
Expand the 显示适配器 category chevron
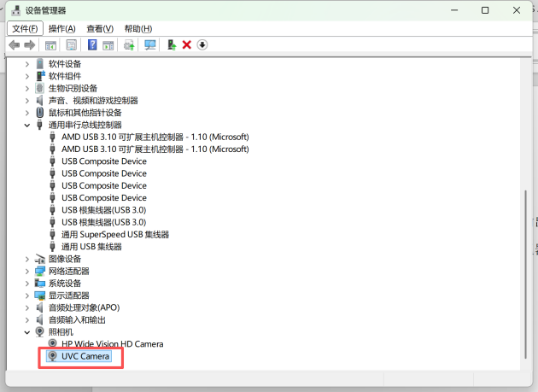click(x=27, y=295)
